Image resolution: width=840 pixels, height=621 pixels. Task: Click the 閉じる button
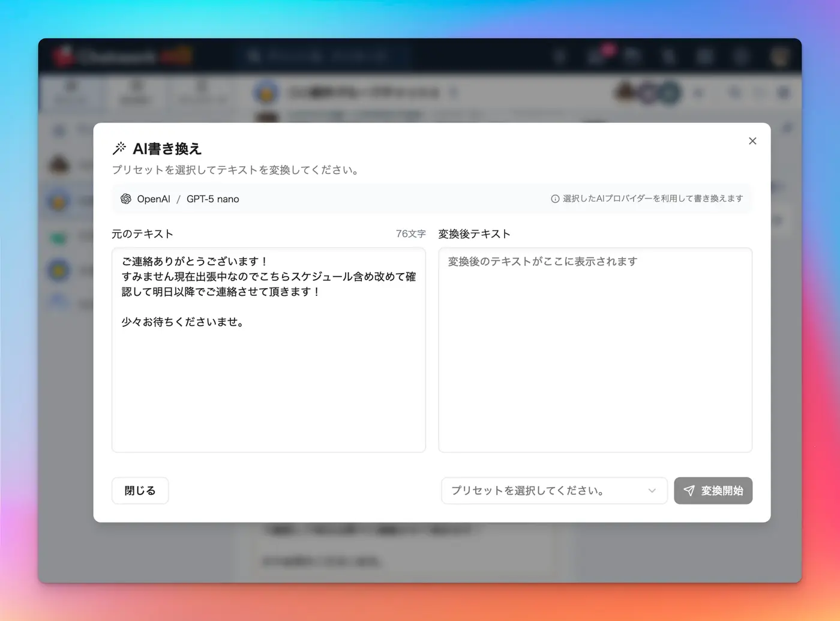pyautogui.click(x=140, y=491)
